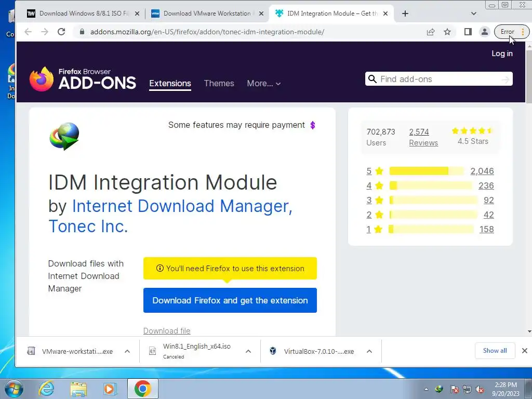Click the Download file link
The width and height of the screenshot is (532, 399).
pos(167,331)
